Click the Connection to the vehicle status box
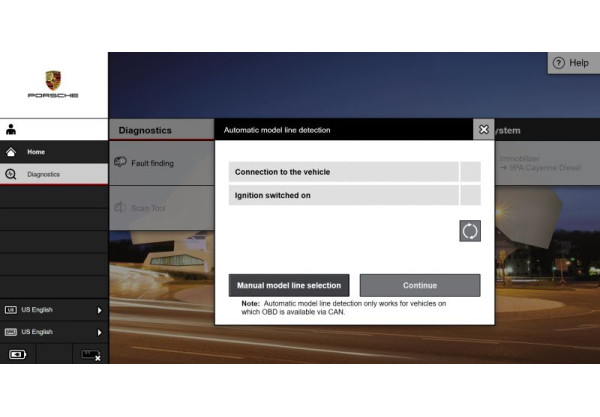 point(469,172)
